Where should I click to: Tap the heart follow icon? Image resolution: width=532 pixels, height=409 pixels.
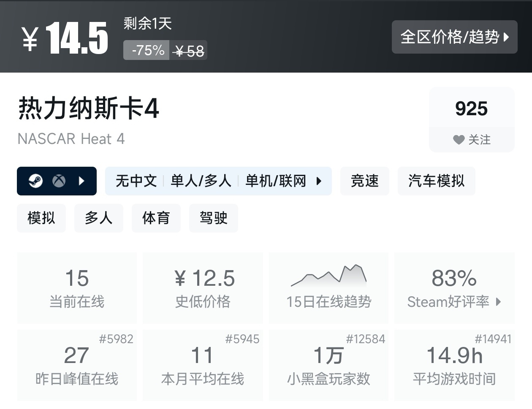click(459, 140)
